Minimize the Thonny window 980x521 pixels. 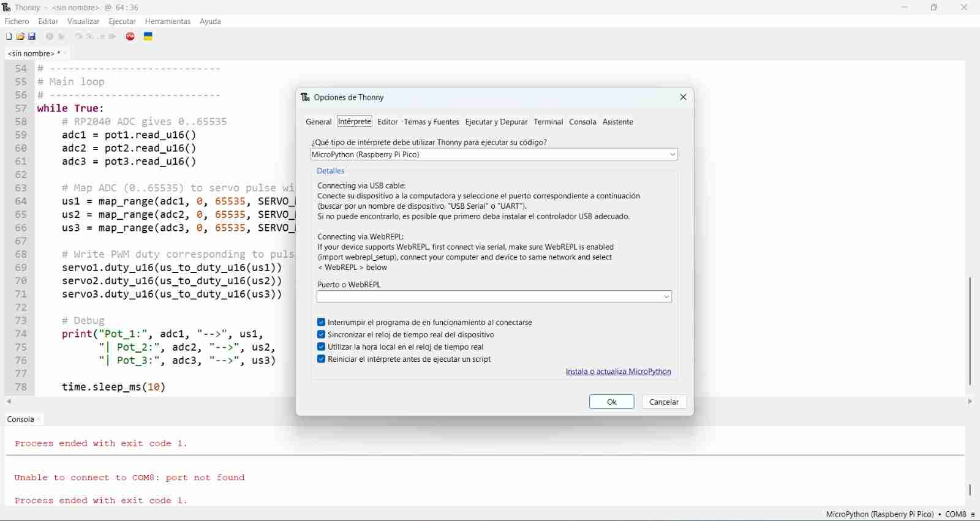905,7
